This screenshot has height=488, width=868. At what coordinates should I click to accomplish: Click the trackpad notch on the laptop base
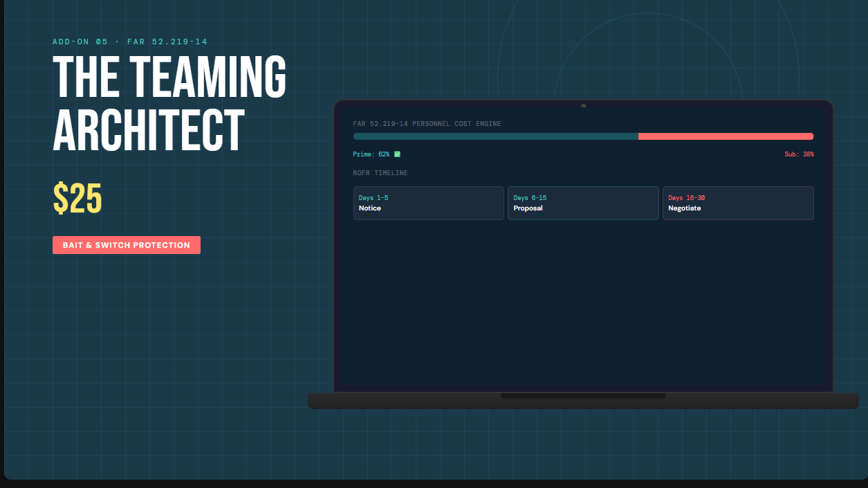582,395
